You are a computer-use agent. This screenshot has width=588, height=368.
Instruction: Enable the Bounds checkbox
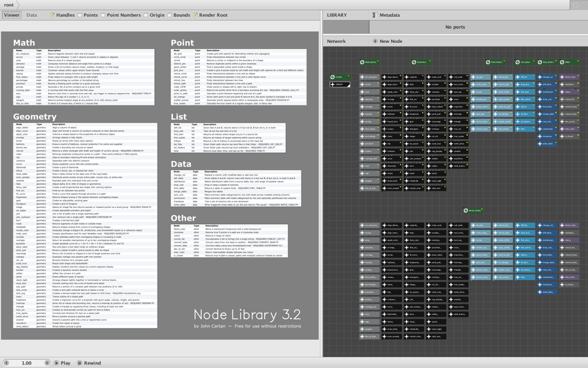coord(169,15)
